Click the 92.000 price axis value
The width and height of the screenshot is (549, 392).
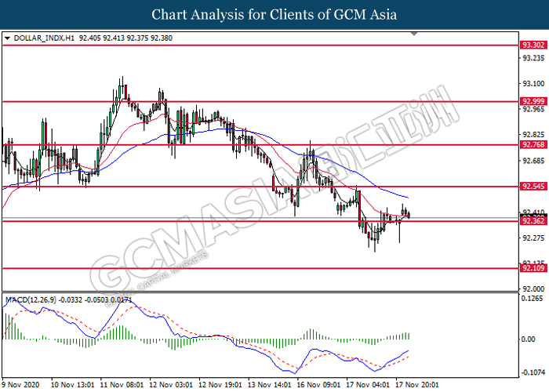click(533, 289)
